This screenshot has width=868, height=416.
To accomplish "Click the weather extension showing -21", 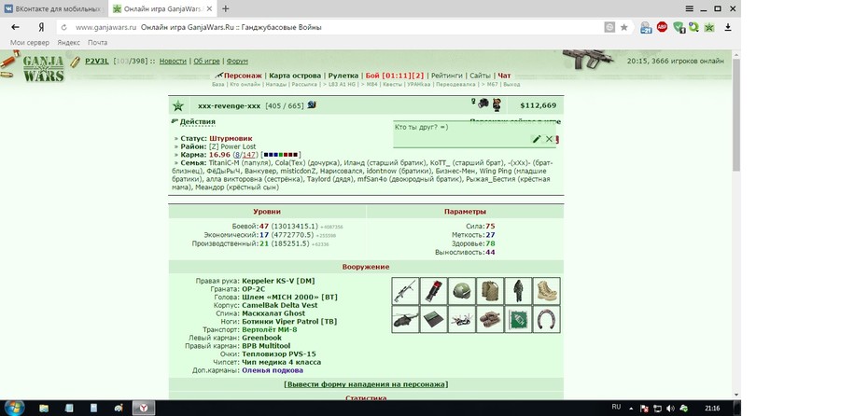I will 646,27.
